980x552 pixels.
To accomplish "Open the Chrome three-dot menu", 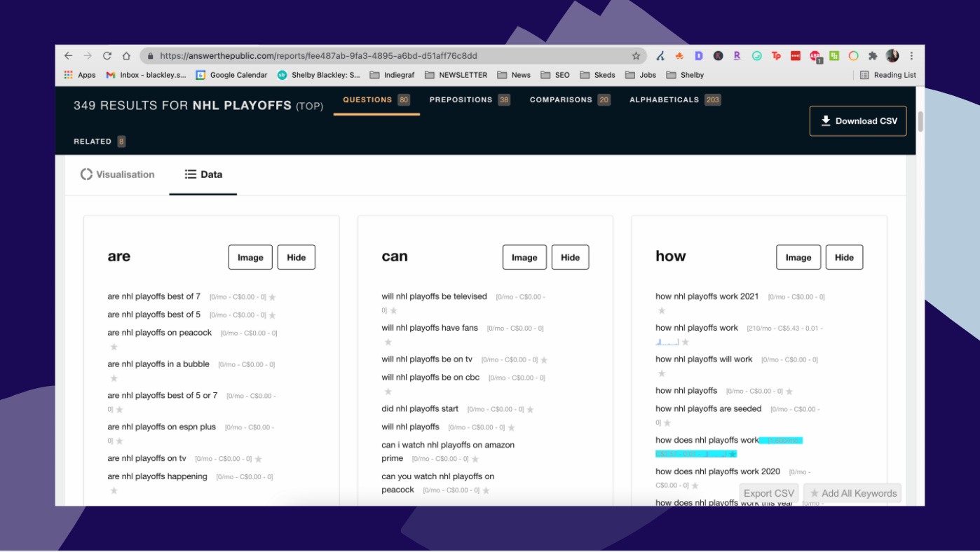I will coord(911,56).
